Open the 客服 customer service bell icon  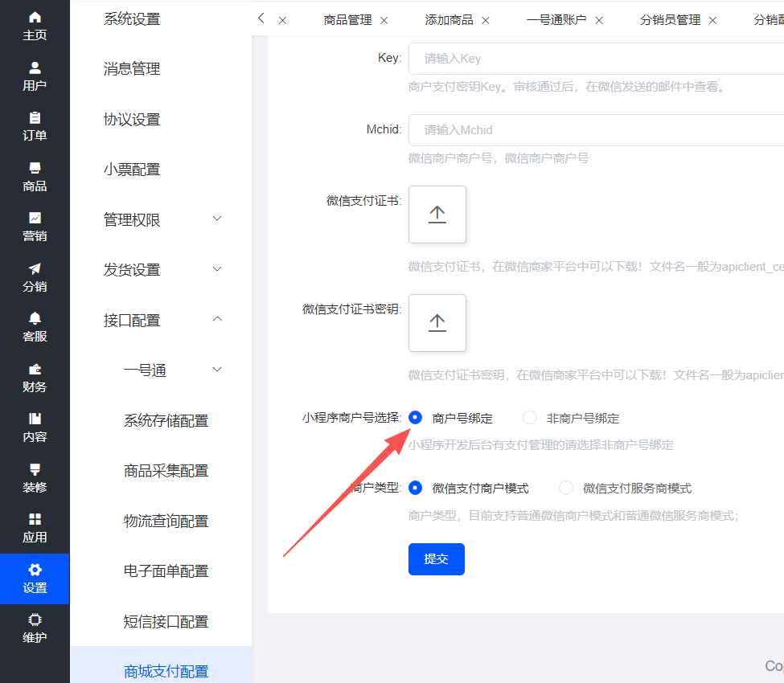coord(35,318)
